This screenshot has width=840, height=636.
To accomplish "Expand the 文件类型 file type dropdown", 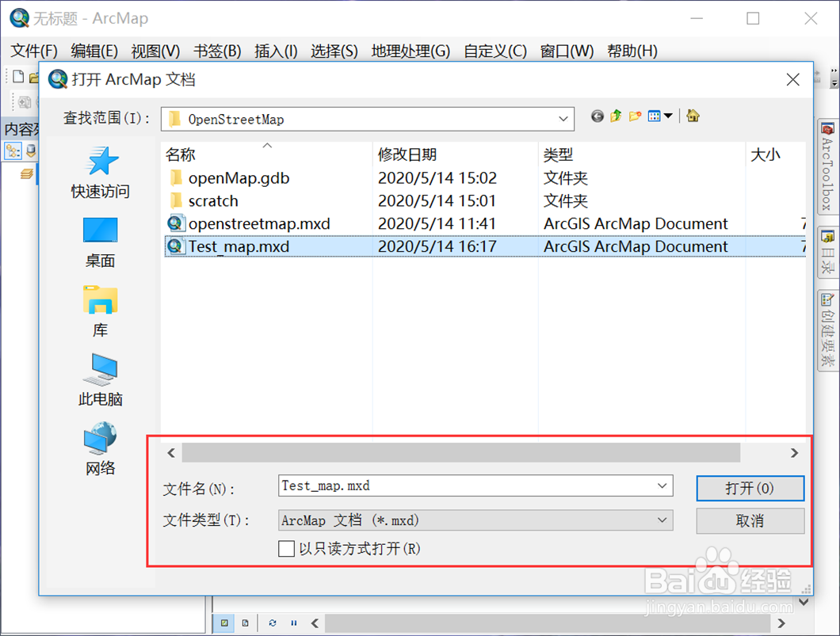I will click(x=662, y=520).
